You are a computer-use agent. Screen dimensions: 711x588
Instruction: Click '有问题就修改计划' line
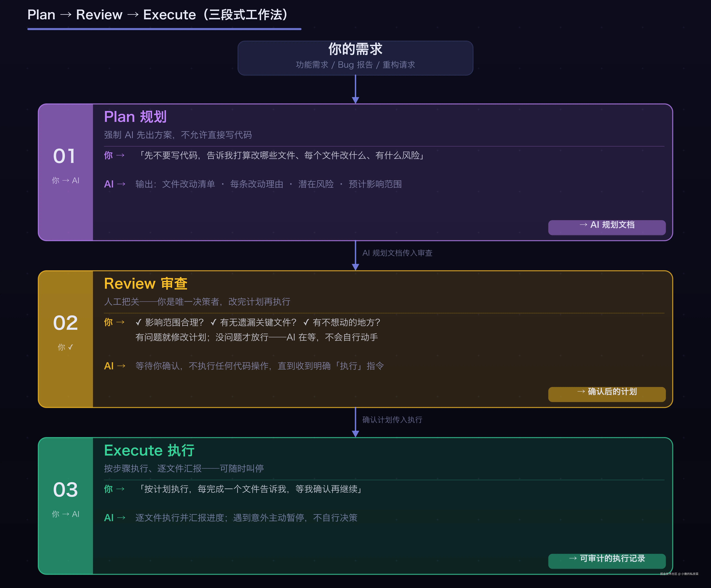coord(257,337)
